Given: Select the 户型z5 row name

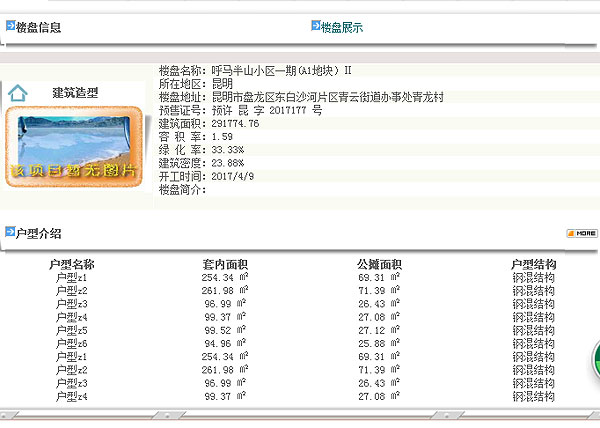Looking at the screenshot, I should (x=72, y=330).
